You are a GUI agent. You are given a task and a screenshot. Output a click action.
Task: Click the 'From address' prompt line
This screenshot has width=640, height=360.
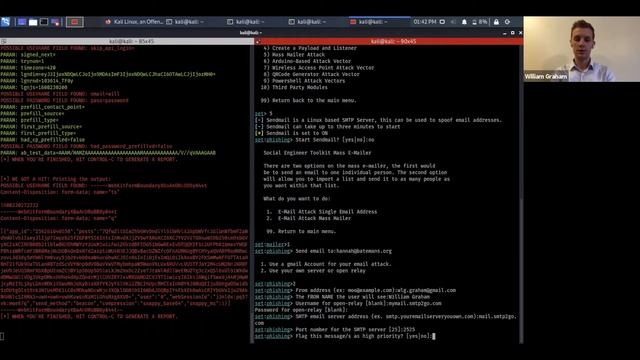pos(355,290)
